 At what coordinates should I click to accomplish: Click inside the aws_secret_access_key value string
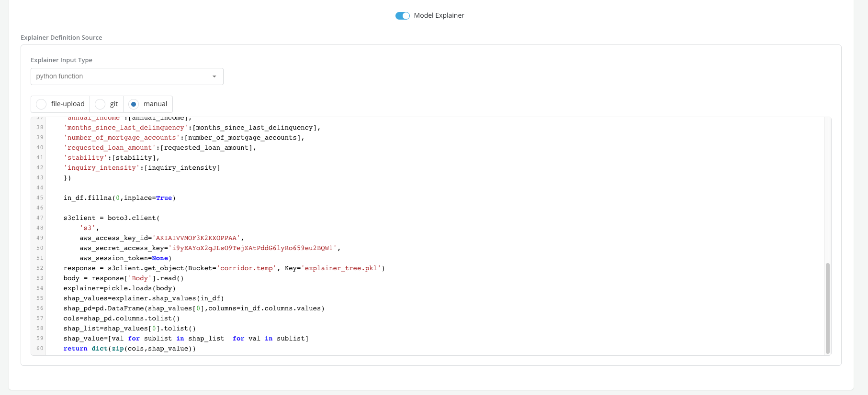tap(252, 248)
